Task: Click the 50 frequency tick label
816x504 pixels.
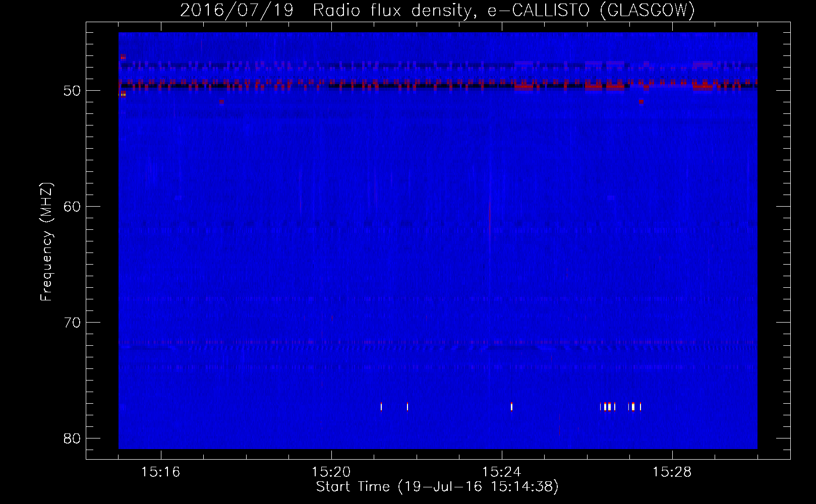Action: [x=73, y=91]
